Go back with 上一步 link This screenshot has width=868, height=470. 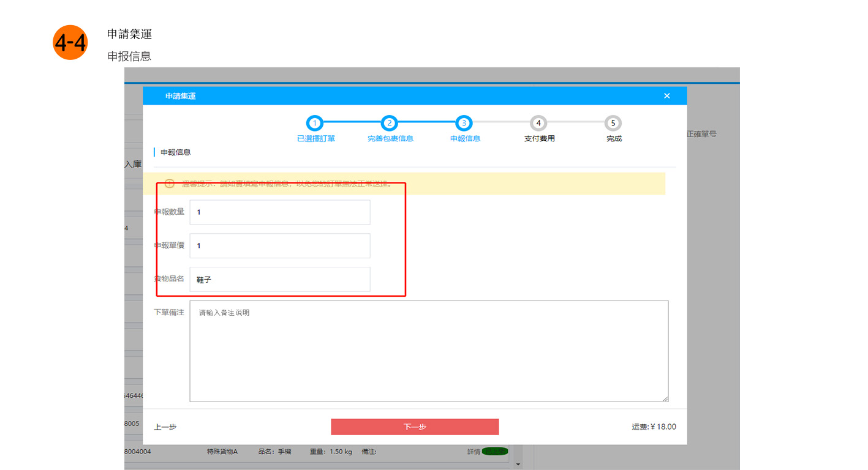(x=165, y=427)
